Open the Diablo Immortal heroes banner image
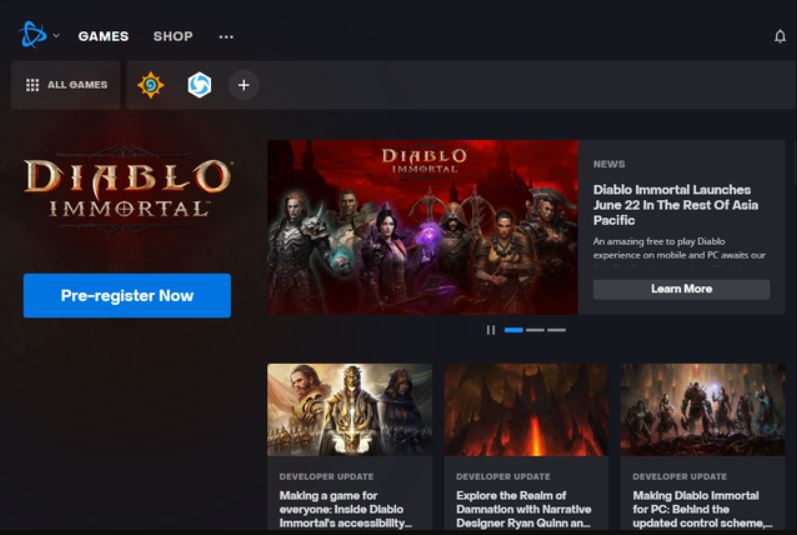The image size is (797, 535). (x=423, y=227)
